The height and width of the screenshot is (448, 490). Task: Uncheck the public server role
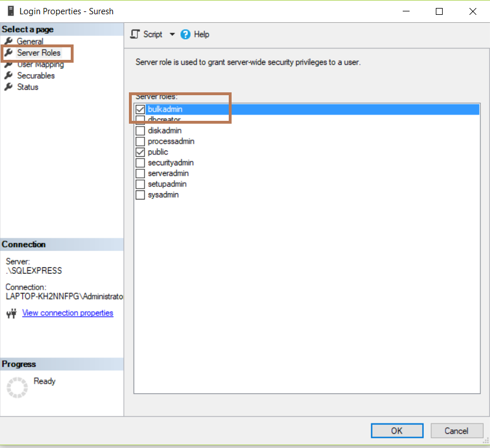[x=140, y=152]
